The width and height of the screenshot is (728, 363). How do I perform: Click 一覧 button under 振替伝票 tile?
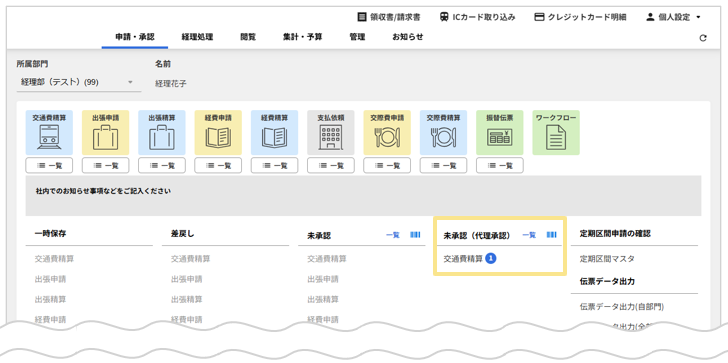(x=500, y=165)
